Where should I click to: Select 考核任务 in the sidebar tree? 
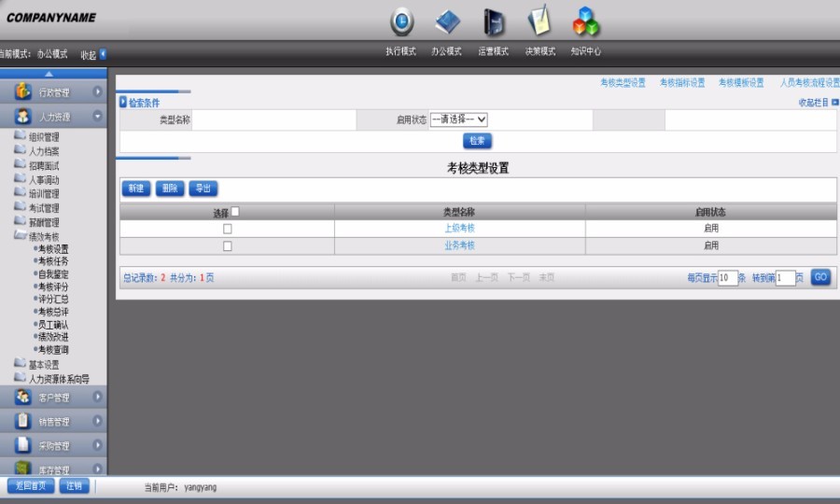click(x=53, y=261)
